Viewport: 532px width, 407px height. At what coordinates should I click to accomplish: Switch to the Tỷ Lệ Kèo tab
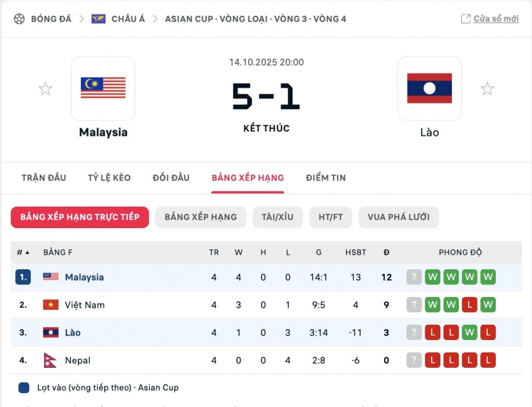[x=109, y=178]
